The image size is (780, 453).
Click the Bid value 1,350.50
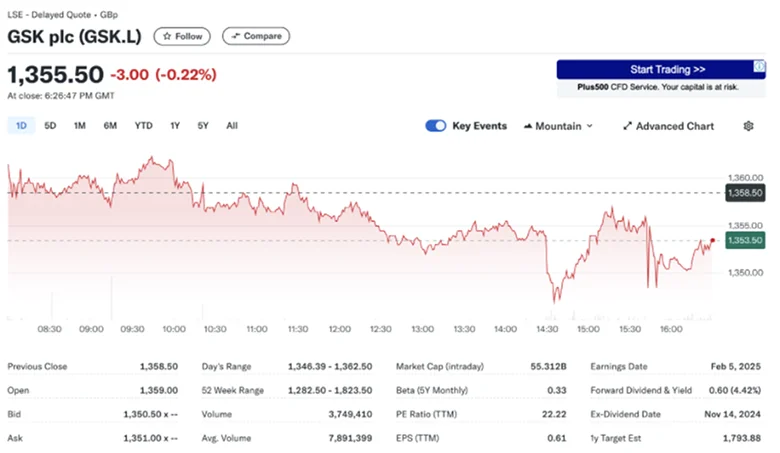pos(150,414)
